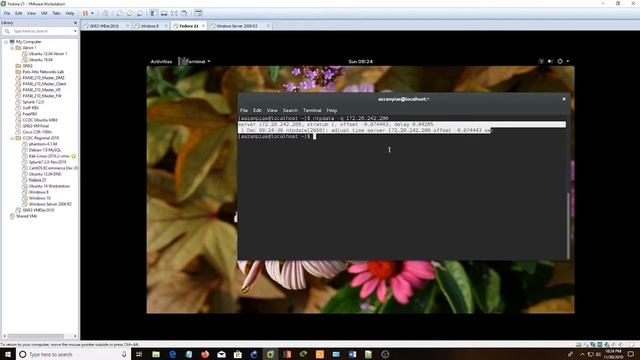This screenshot has width=640, height=360.
Task: Switch to the Windows 8 tab
Action: point(150,26)
